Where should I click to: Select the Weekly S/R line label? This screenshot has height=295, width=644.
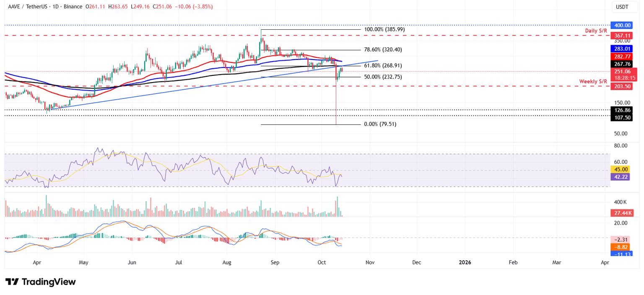594,81
